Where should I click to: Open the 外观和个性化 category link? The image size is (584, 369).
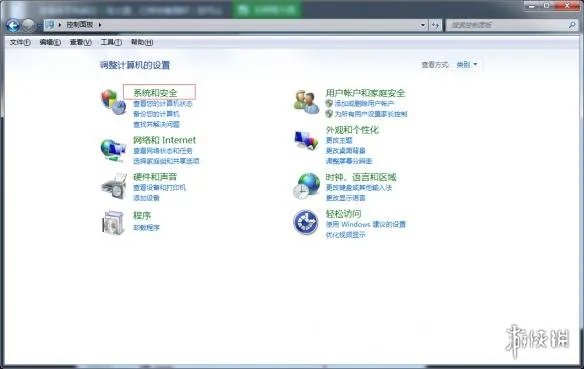352,130
